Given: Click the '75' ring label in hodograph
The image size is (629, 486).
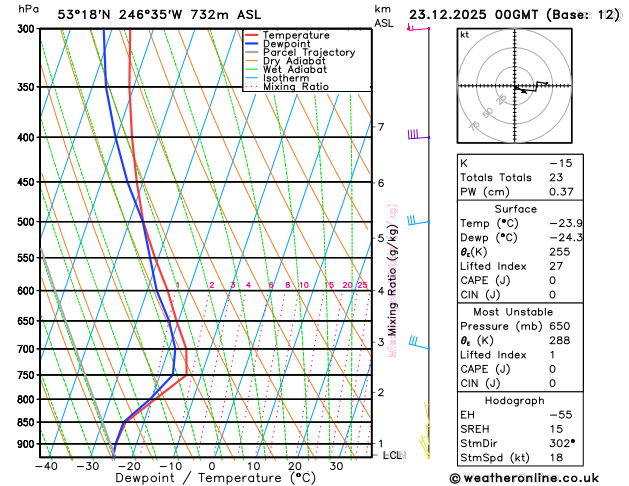Looking at the screenshot, I should coord(474,126).
